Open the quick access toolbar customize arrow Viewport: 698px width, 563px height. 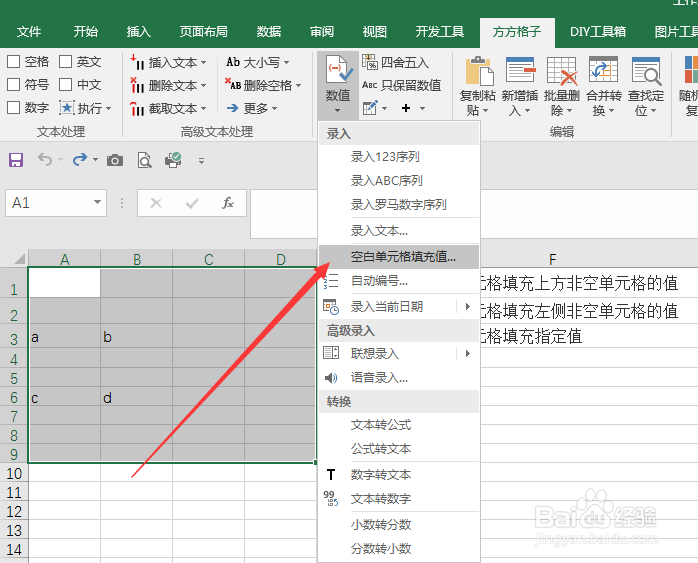pos(202,161)
